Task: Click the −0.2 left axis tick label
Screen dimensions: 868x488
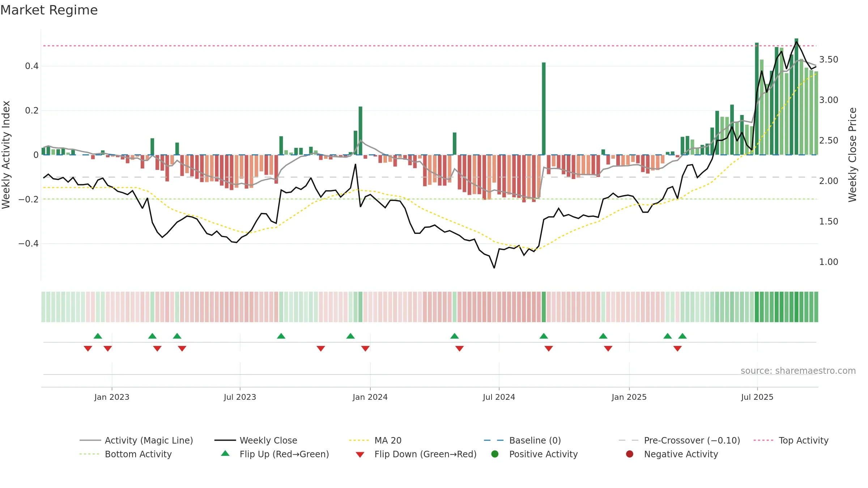Action: point(29,199)
